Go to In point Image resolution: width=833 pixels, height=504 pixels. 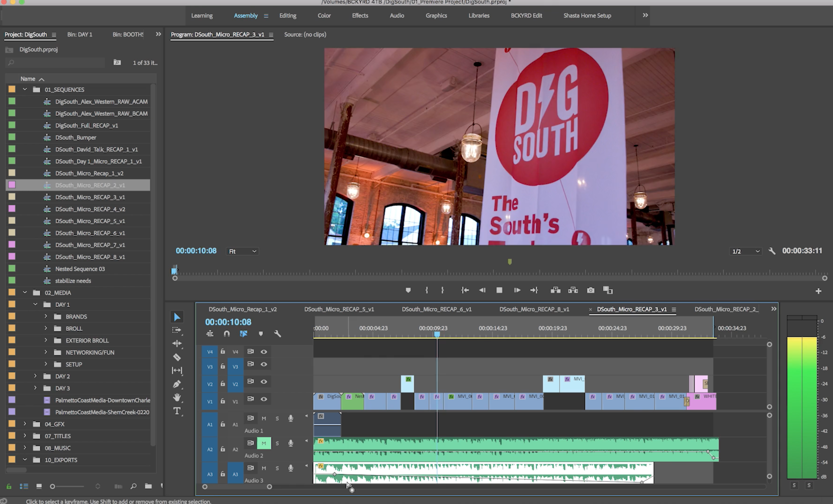(x=465, y=290)
